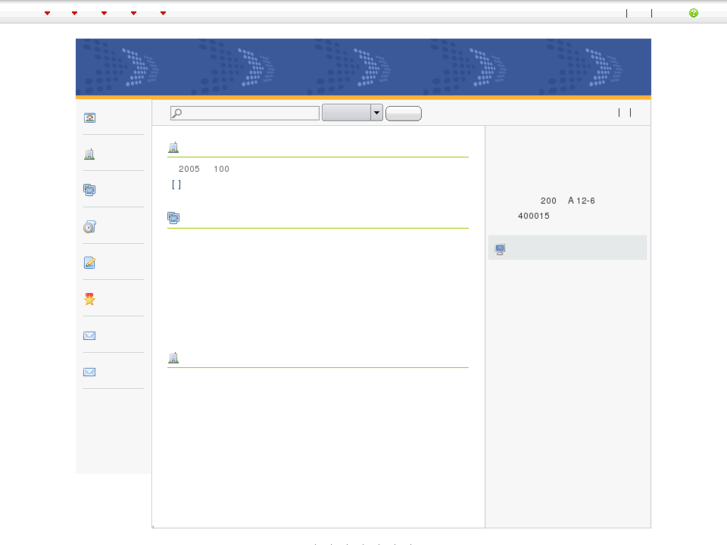
Task: Open the green help question mark icon
Action: (693, 13)
